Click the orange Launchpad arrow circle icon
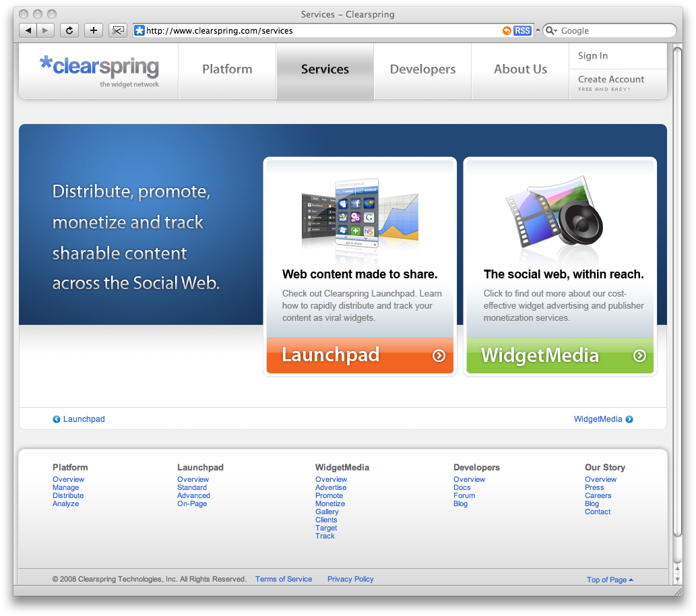This screenshot has width=696, height=616. click(439, 356)
